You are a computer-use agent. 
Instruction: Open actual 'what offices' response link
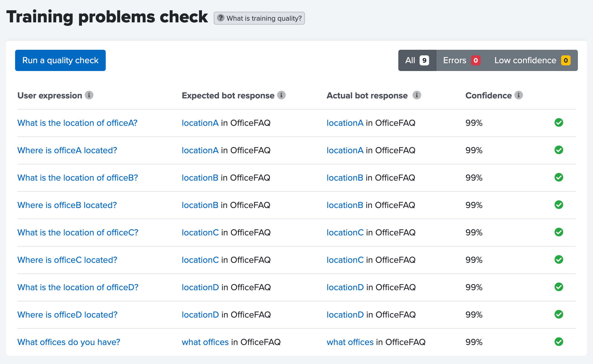(x=350, y=342)
